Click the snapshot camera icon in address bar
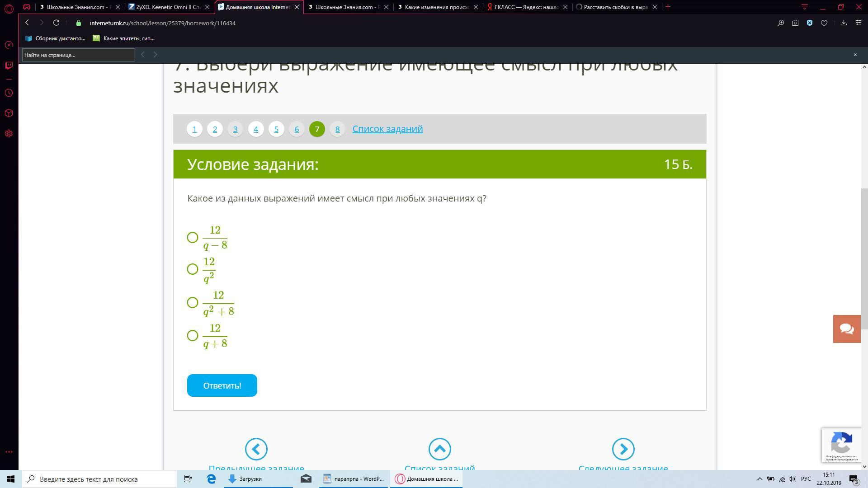Image resolution: width=868 pixels, height=488 pixels. tap(795, 23)
